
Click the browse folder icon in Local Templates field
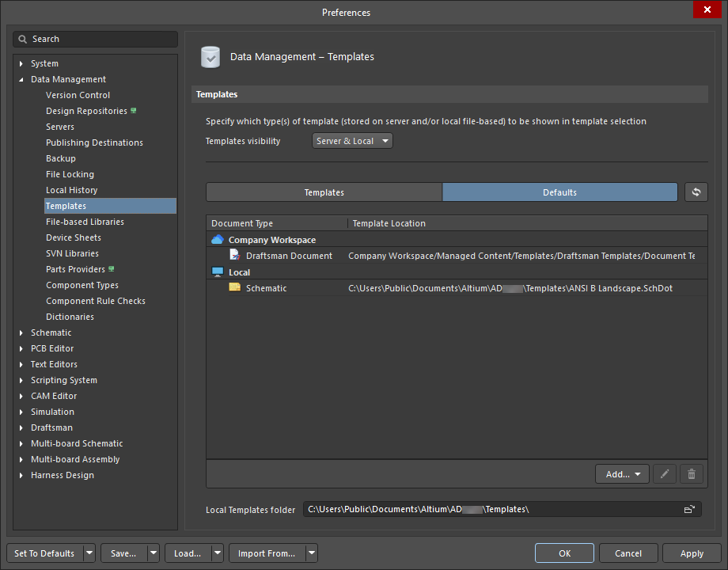tap(689, 510)
